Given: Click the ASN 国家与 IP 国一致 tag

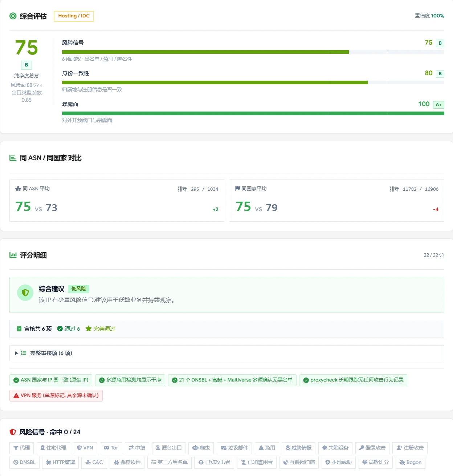Looking at the screenshot, I should tap(51, 380).
